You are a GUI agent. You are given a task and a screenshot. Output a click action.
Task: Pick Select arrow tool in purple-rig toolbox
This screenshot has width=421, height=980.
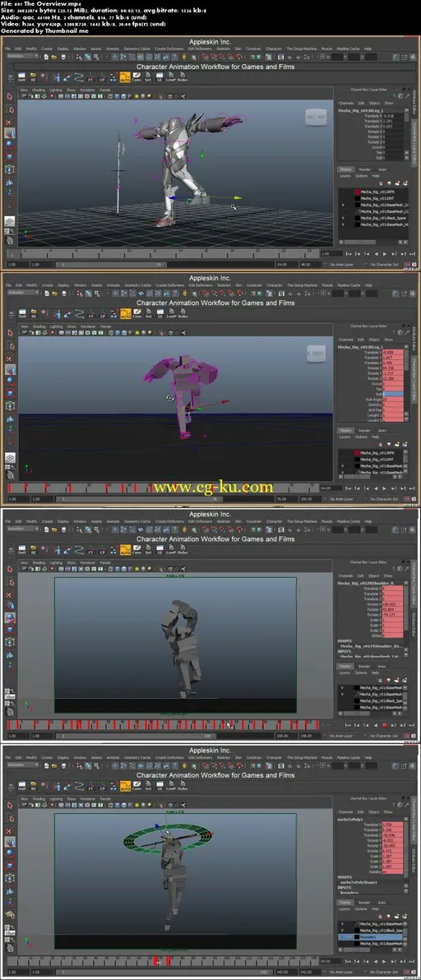pos(9,333)
